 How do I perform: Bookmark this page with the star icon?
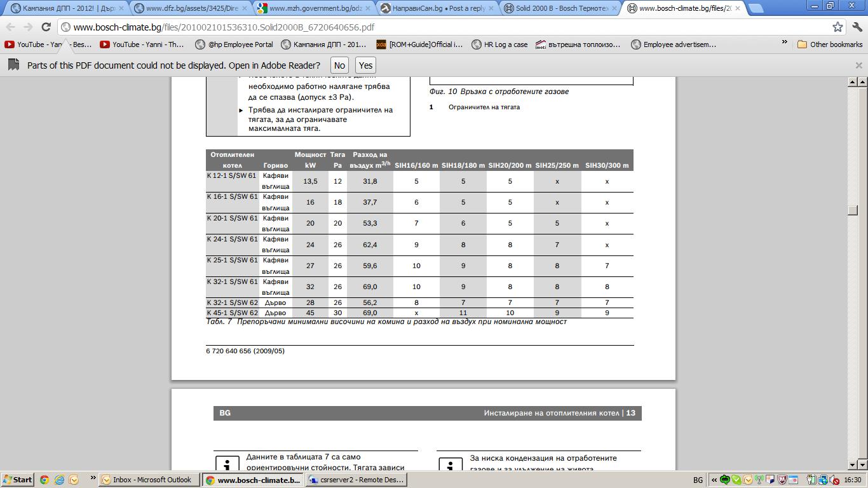837,27
